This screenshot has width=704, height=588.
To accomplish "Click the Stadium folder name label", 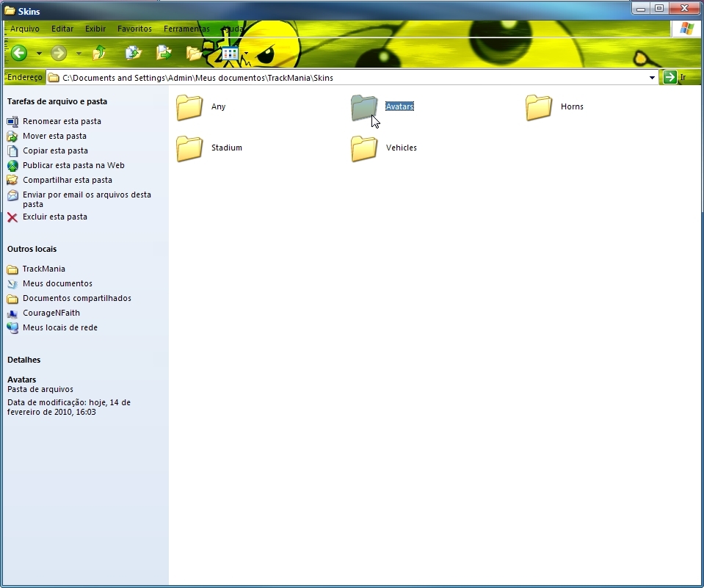I will pos(226,148).
